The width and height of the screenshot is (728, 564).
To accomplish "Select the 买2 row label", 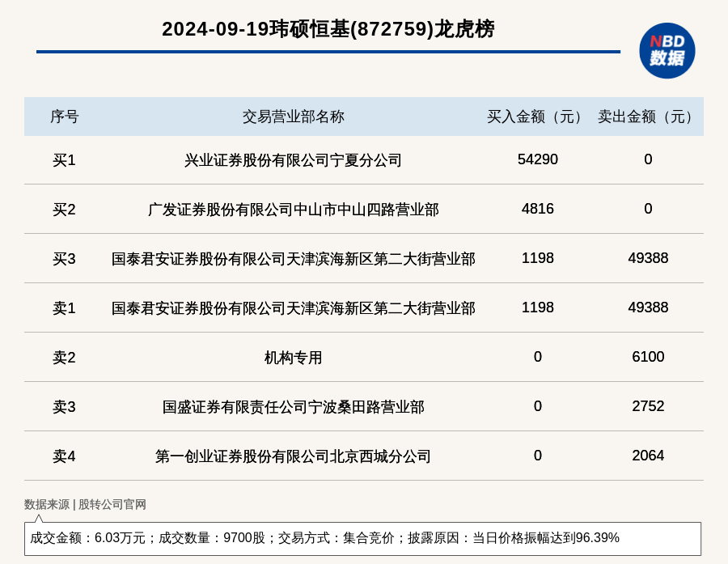I will coord(64,210).
